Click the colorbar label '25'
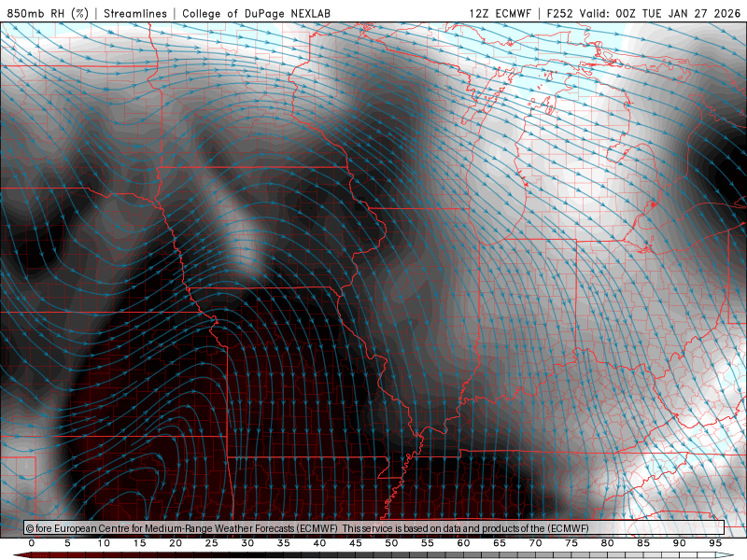 212,543
